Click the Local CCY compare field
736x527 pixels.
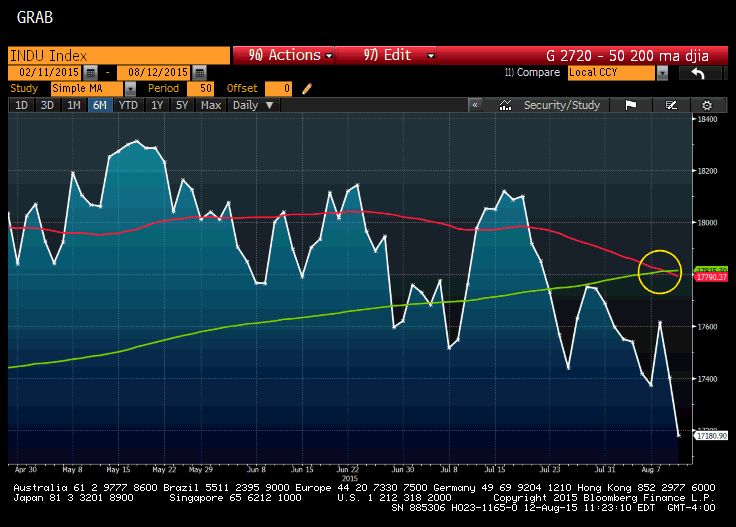611,73
